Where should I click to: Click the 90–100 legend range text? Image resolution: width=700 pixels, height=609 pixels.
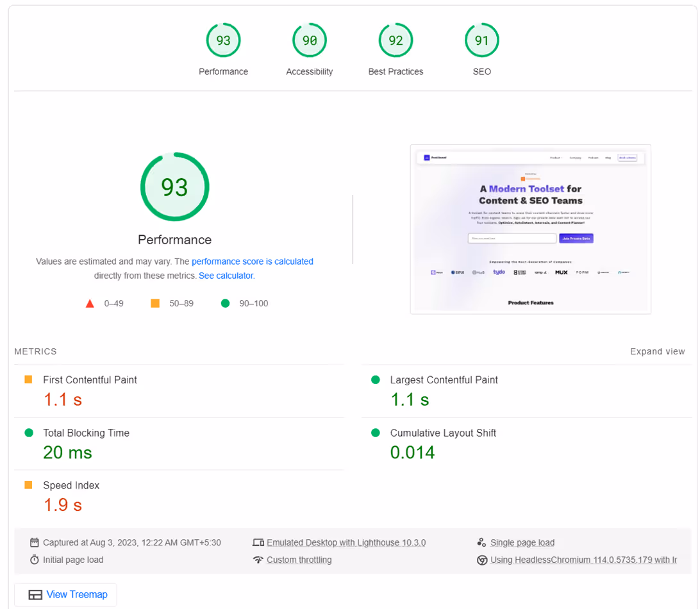254,303
